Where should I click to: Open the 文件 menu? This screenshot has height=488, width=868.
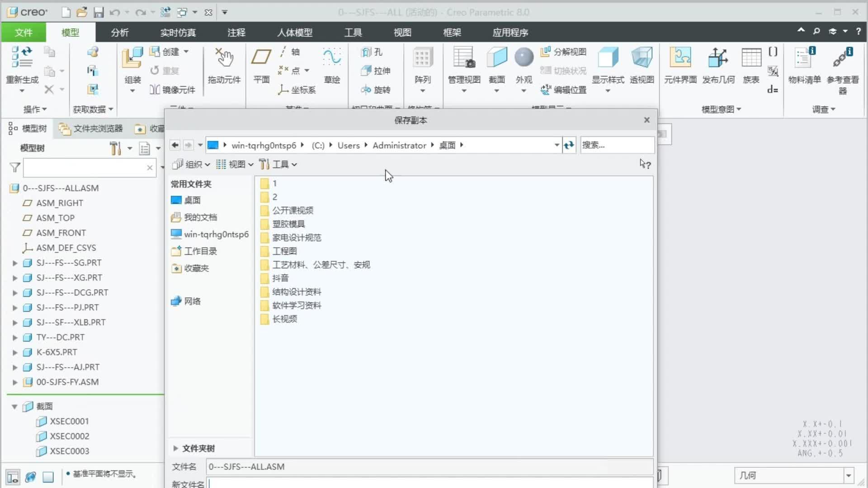point(23,32)
